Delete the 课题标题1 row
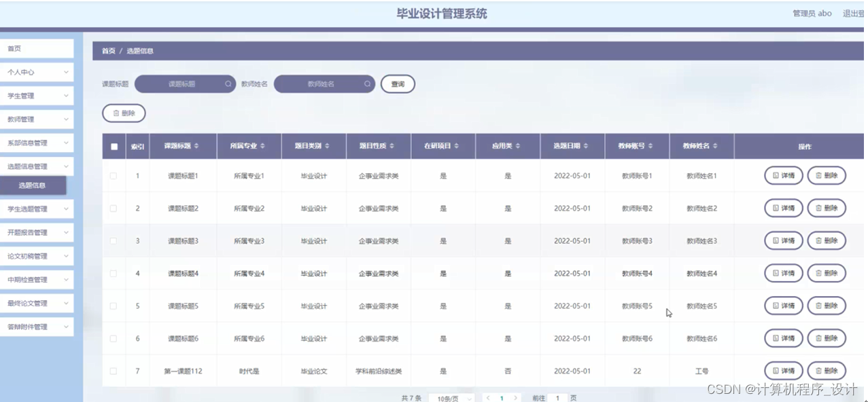 [827, 176]
